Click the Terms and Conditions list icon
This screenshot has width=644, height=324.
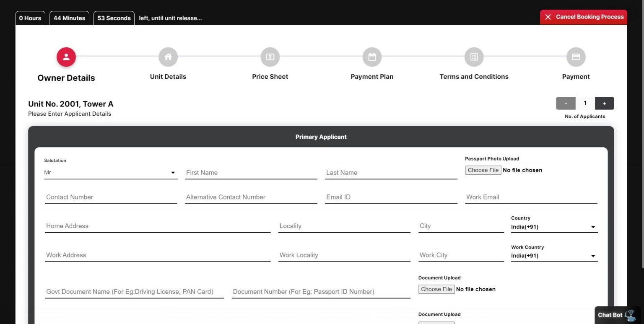474,57
